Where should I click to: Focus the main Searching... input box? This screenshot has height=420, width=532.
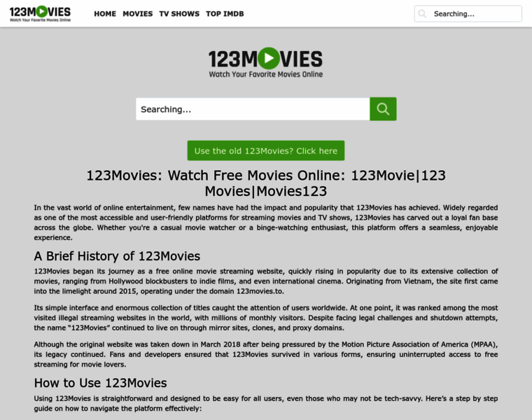(x=253, y=109)
